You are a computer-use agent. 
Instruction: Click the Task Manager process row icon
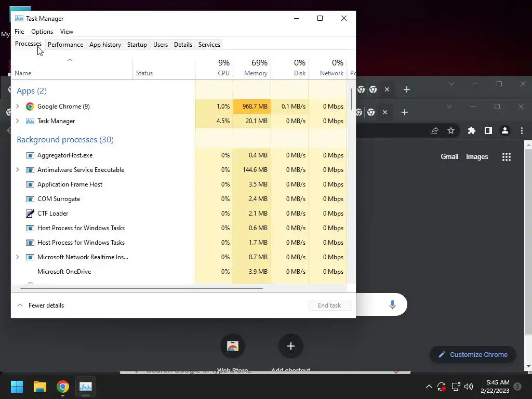point(30,121)
